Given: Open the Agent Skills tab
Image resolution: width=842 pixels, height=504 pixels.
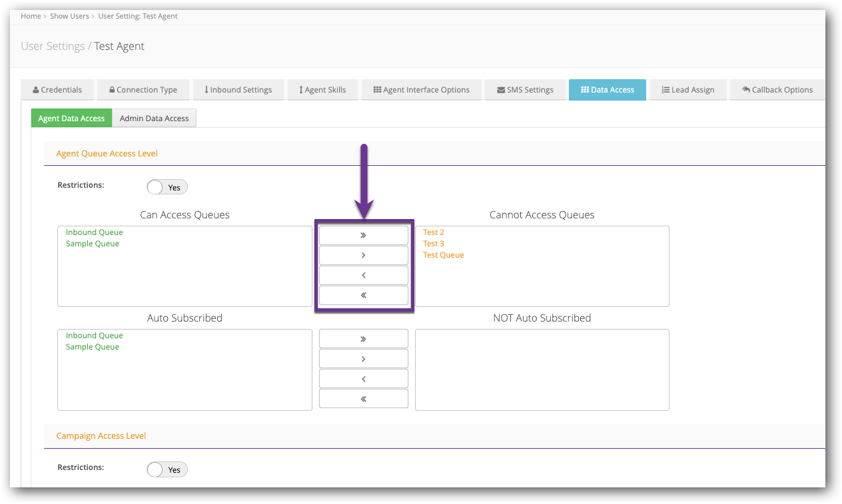Looking at the screenshot, I should [x=322, y=90].
